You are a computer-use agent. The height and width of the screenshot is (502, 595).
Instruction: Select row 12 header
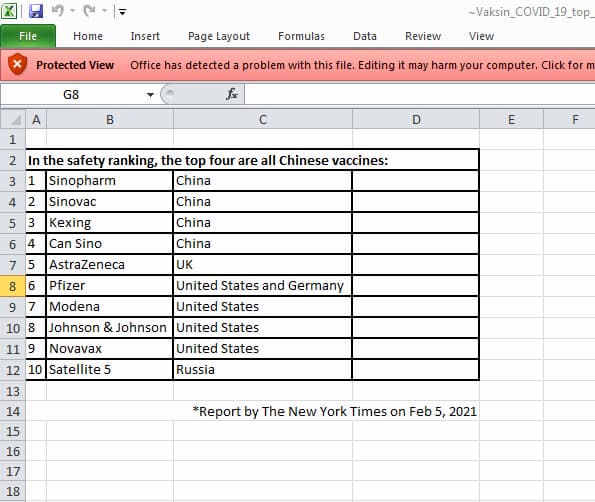click(x=13, y=370)
